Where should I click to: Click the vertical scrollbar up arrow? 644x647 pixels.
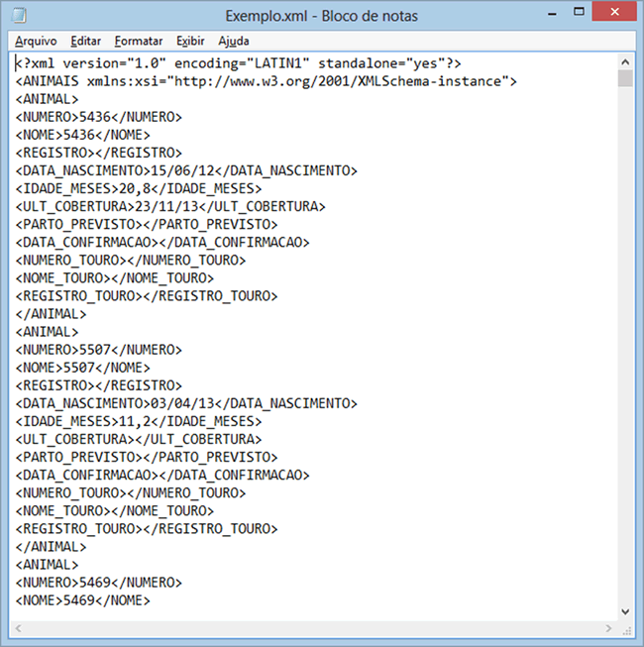point(625,62)
